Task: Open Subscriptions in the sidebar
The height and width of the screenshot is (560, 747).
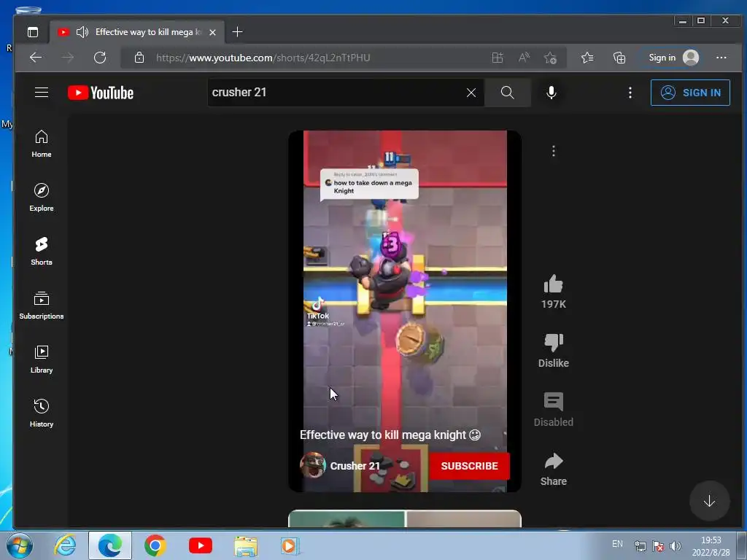Action: 42,306
